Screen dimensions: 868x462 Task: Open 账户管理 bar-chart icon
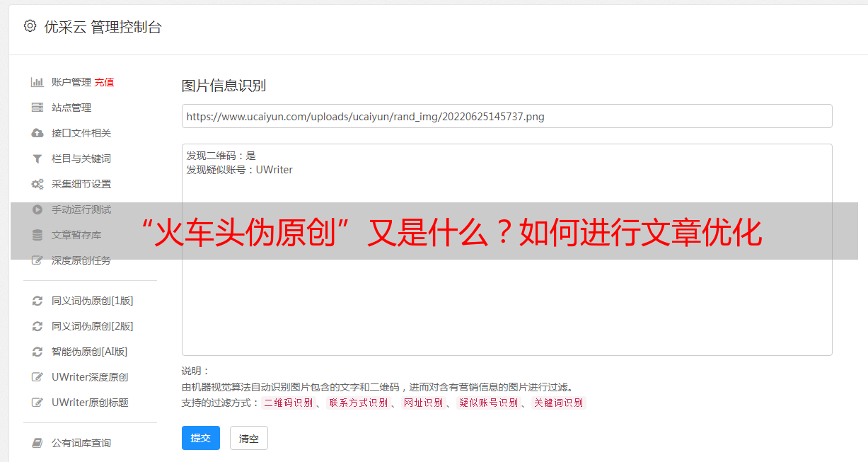coord(37,82)
